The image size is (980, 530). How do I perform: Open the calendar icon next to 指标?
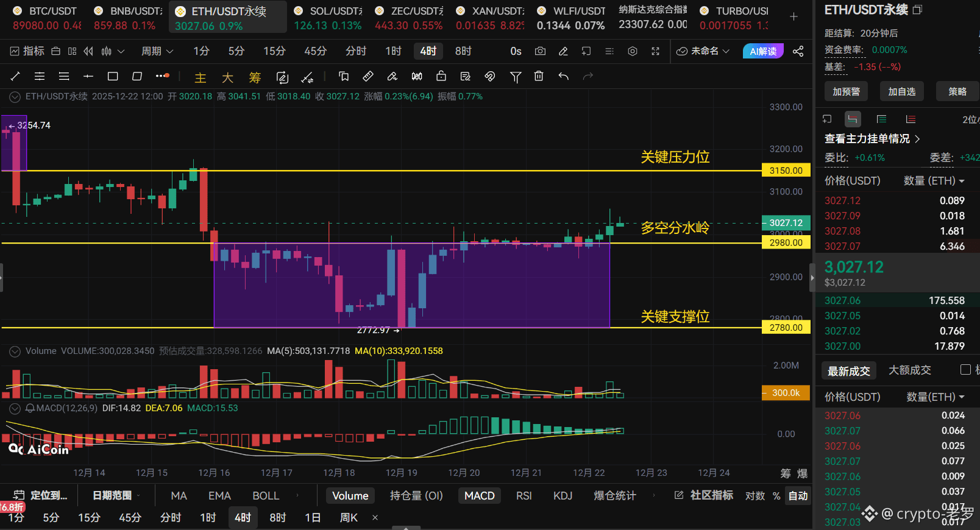click(x=55, y=51)
